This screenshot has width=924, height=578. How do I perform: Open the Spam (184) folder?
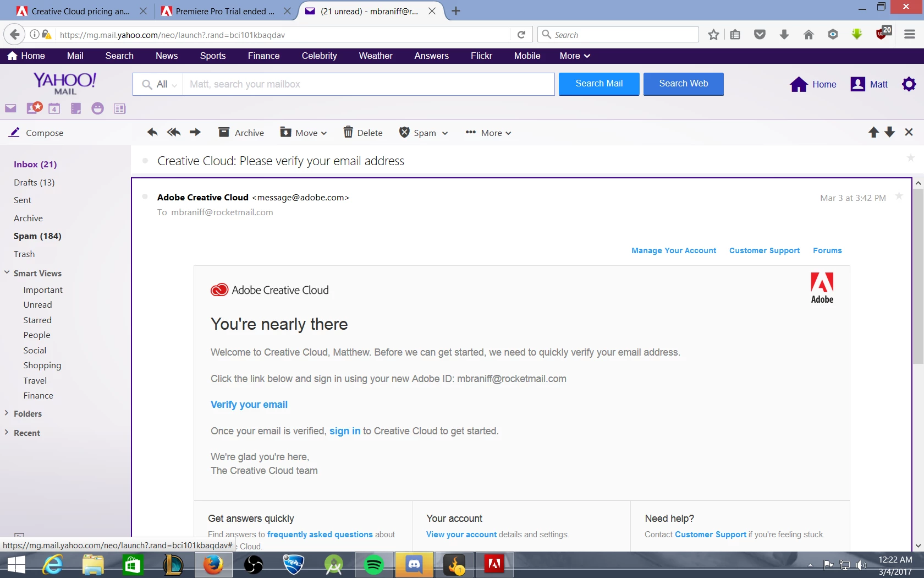click(37, 236)
